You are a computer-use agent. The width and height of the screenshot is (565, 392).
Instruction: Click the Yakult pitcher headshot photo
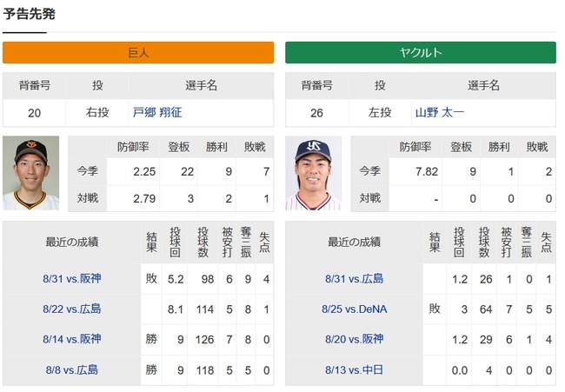[313, 173]
